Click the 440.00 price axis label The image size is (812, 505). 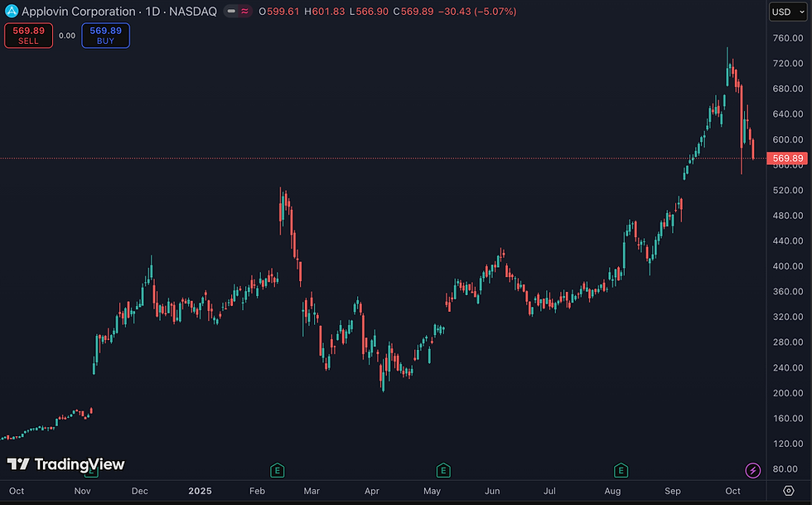(x=788, y=241)
